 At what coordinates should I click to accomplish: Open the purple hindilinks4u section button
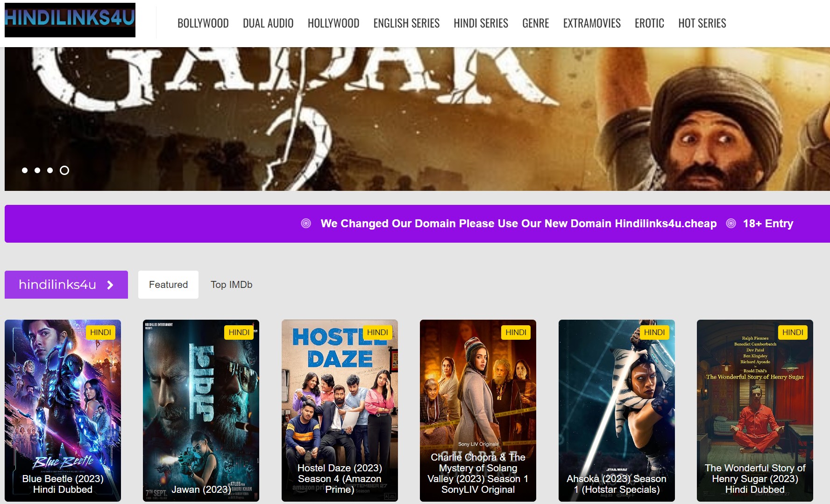tap(66, 285)
